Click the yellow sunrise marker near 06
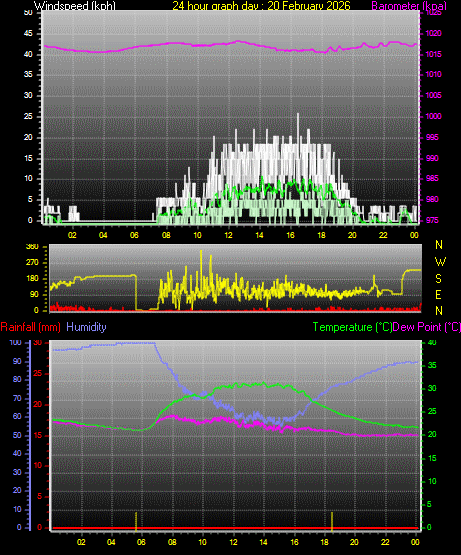The image size is (461, 555). pos(136,521)
